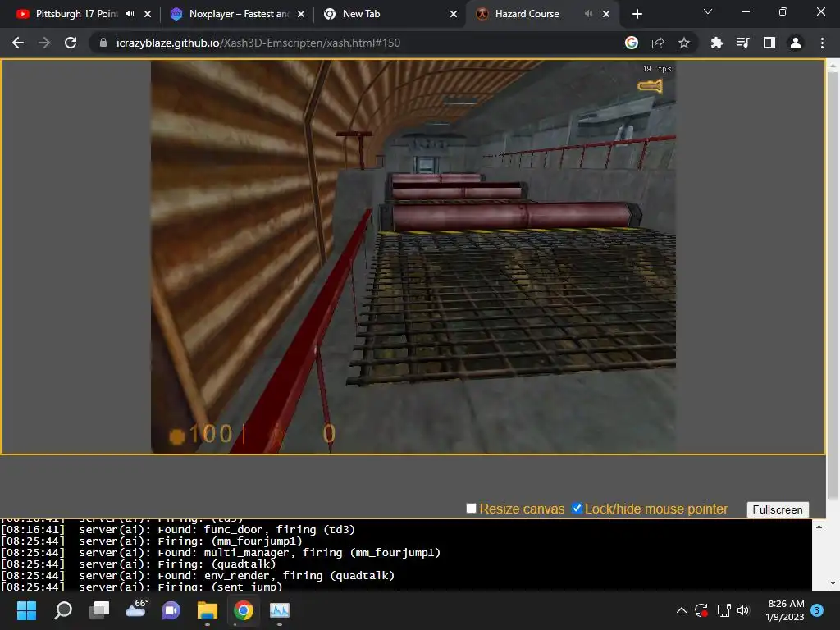Viewport: 840px width, 630px height.
Task: Enable the Resize canvas checkbox
Action: click(471, 509)
